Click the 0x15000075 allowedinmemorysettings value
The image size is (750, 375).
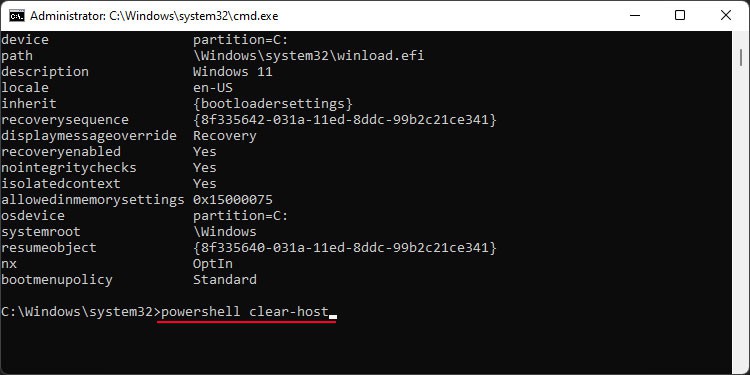coord(232,199)
